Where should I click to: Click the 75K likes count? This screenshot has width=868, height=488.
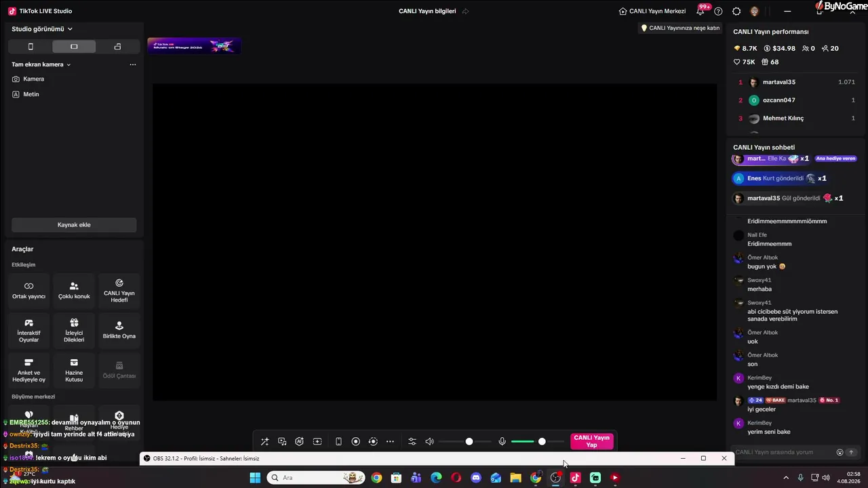(x=745, y=62)
